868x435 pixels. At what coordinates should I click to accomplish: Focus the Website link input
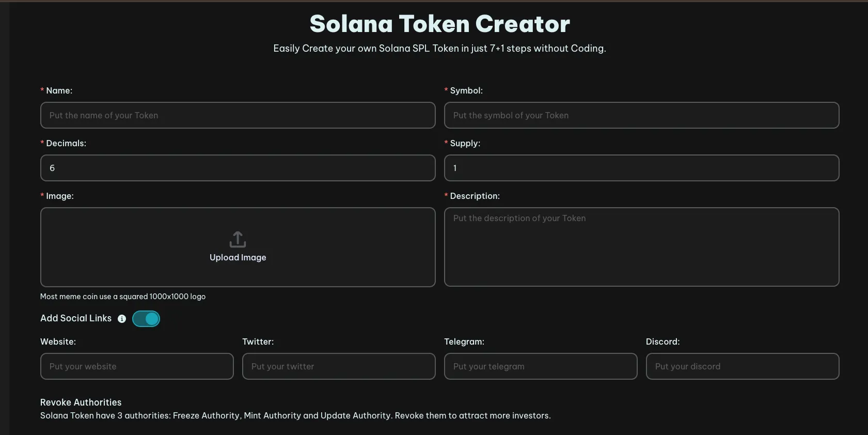pyautogui.click(x=137, y=366)
